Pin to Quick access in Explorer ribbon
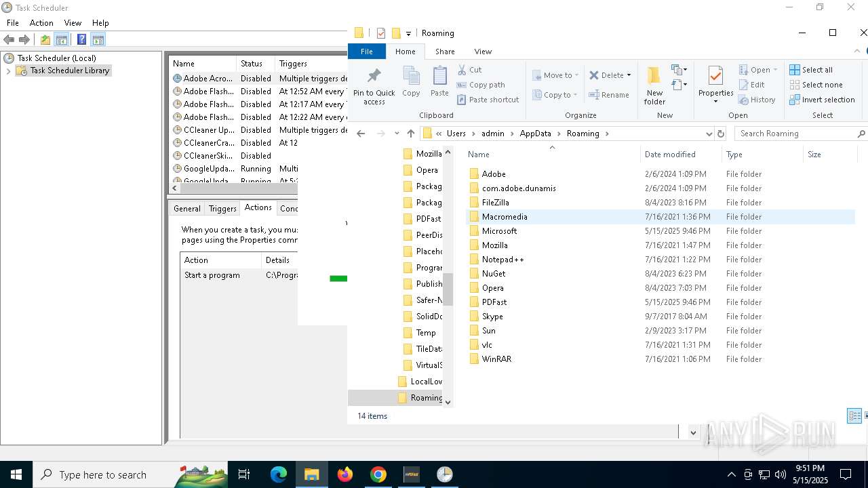The image size is (868, 488). pyautogui.click(x=374, y=85)
